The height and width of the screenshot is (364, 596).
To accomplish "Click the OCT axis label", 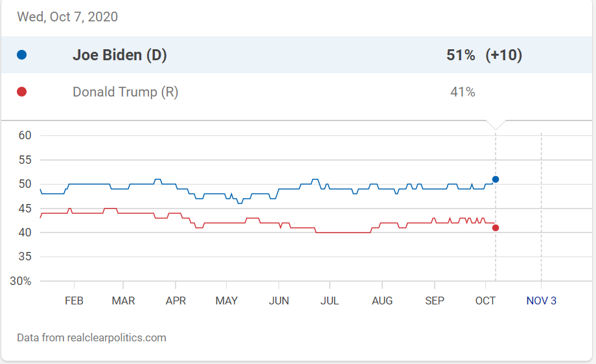I will point(485,301).
